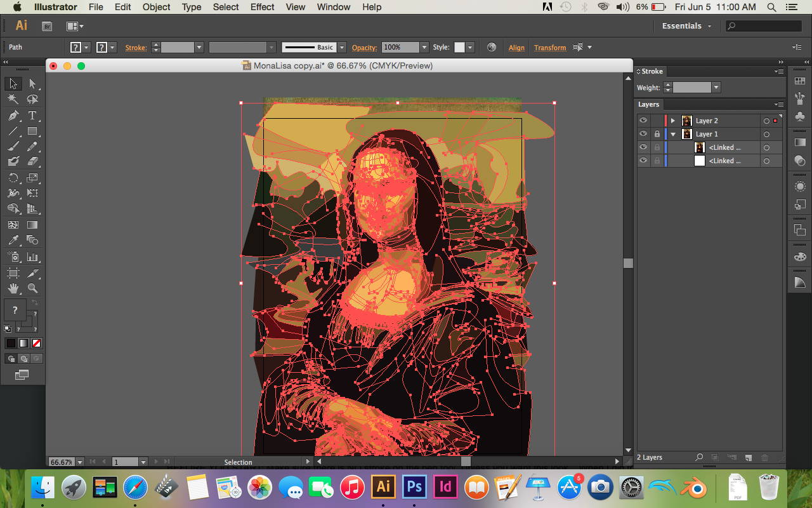Image resolution: width=812 pixels, height=508 pixels.
Task: Select the Hand tool
Action: [x=13, y=288]
